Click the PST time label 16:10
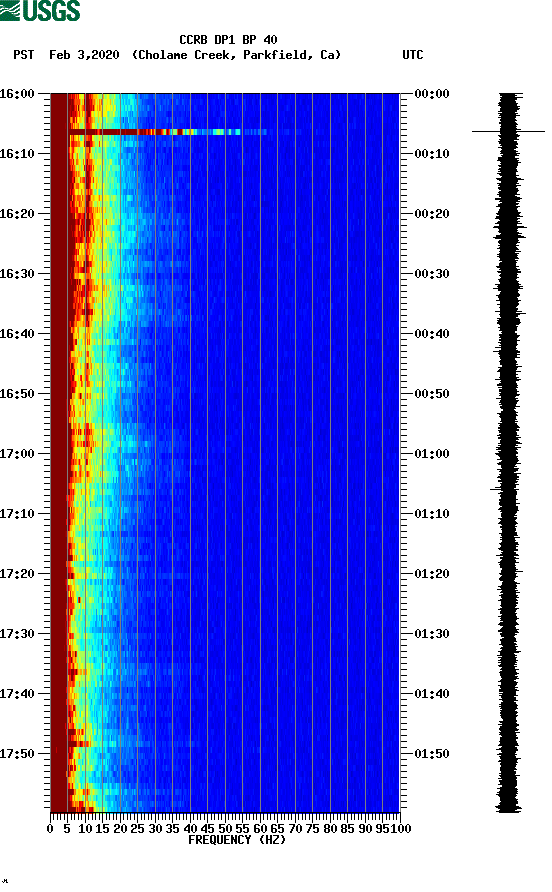The height and width of the screenshot is (892, 552). [x=17, y=154]
